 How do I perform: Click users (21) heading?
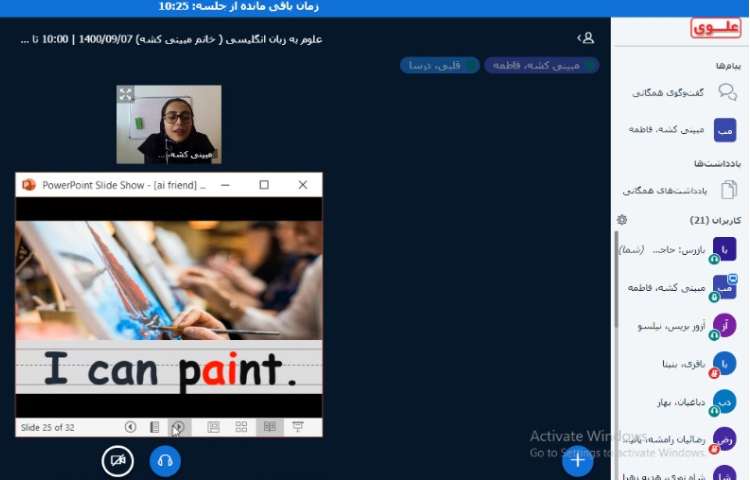(x=715, y=220)
